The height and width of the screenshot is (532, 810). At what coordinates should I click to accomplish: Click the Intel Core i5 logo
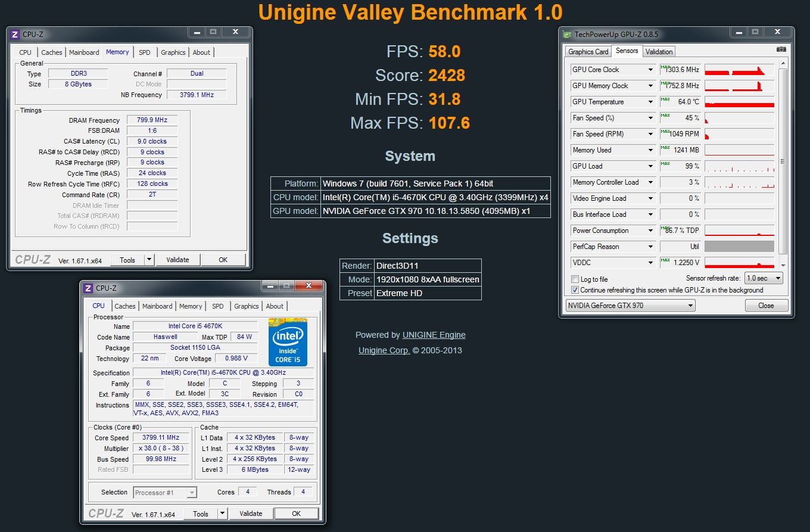click(288, 343)
